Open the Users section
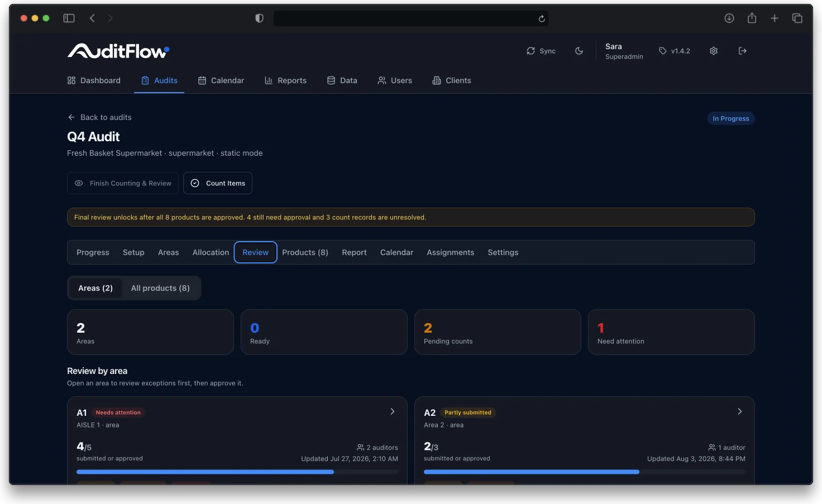The width and height of the screenshot is (822, 504). point(395,80)
